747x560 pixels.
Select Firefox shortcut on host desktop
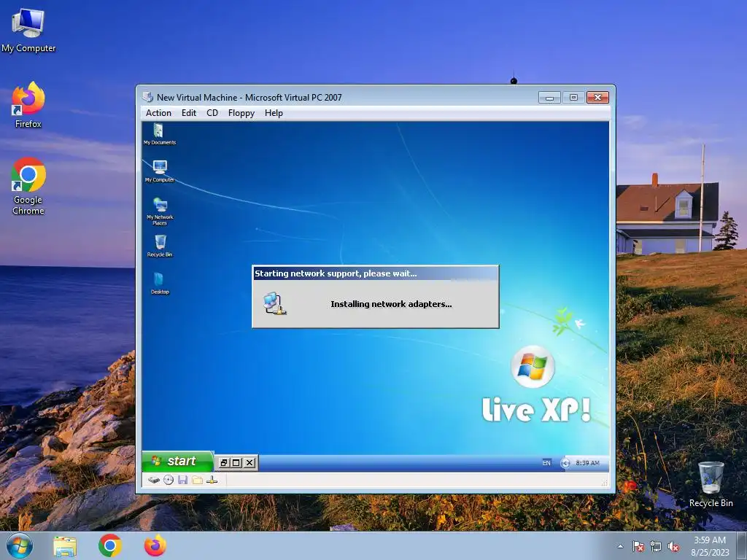[28, 105]
